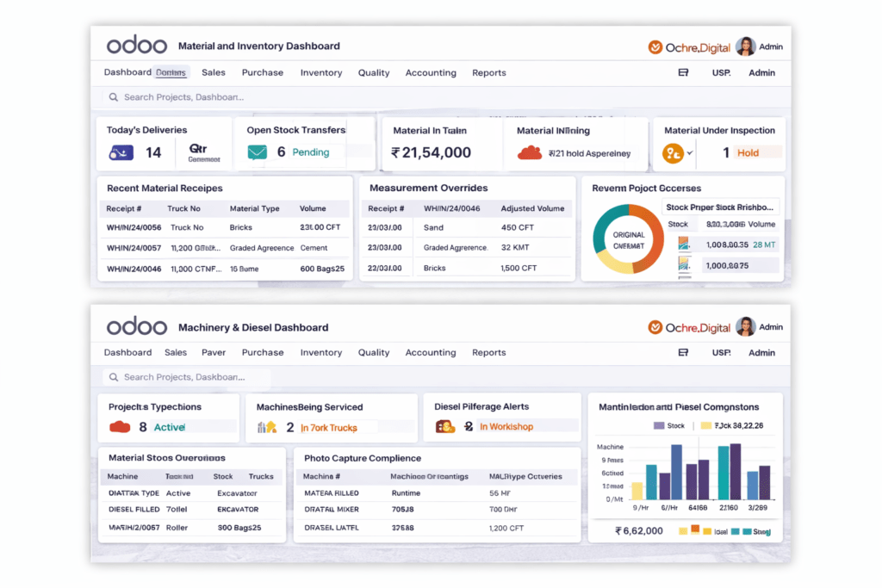Open the Inventory menu in the Material dashboard
The image size is (882, 588).
click(x=320, y=73)
